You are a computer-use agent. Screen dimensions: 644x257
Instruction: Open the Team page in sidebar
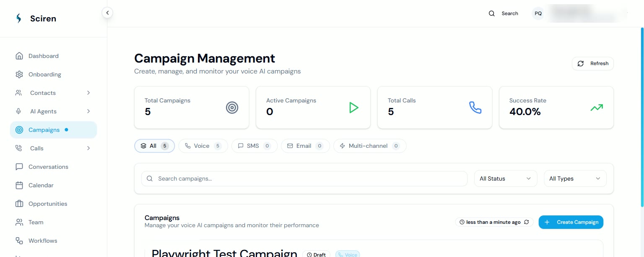tap(54, 222)
